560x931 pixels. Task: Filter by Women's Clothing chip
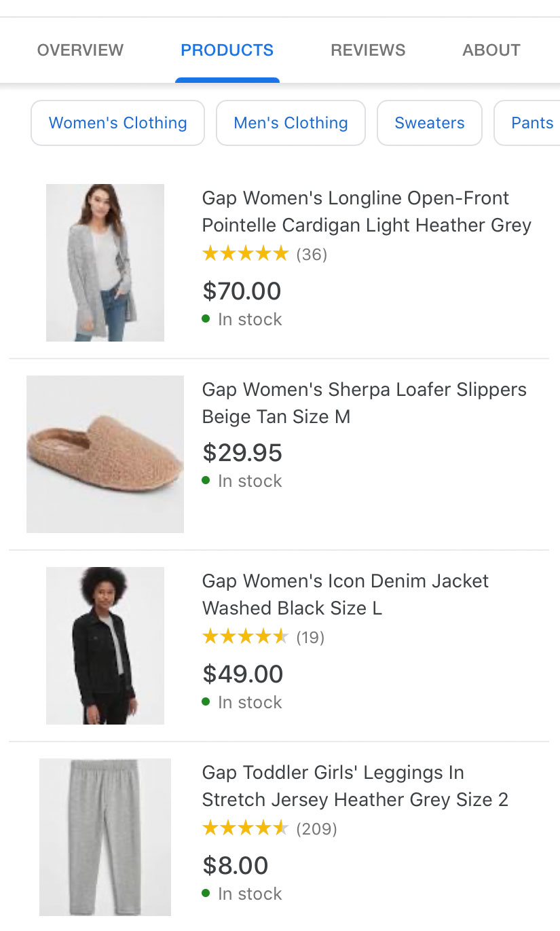coord(118,123)
